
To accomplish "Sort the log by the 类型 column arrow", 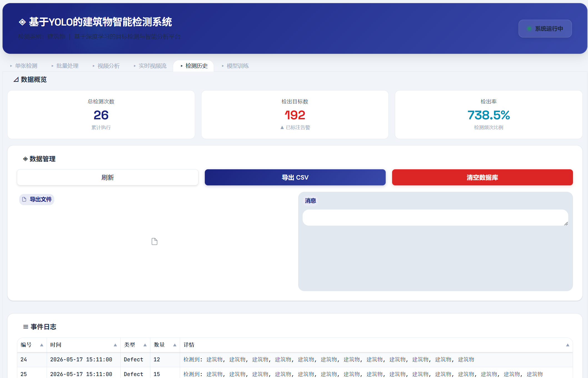I will point(145,345).
